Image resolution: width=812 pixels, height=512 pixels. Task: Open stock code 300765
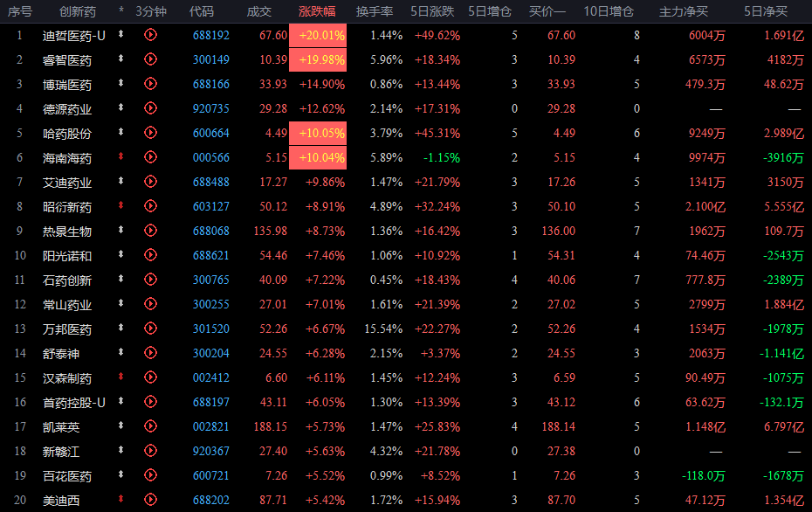(210, 280)
